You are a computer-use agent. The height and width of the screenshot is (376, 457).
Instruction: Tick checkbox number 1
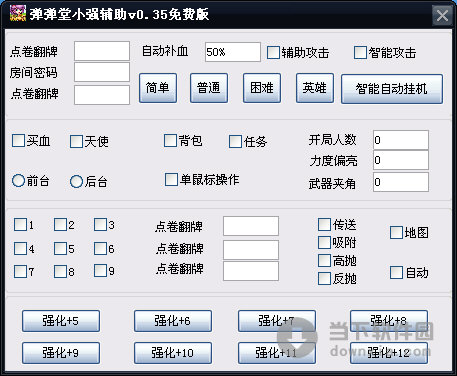pos(20,225)
